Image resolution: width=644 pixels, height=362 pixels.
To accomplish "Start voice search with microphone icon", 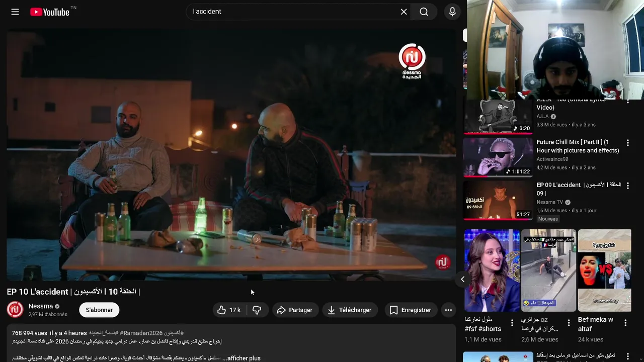I will coord(452,12).
